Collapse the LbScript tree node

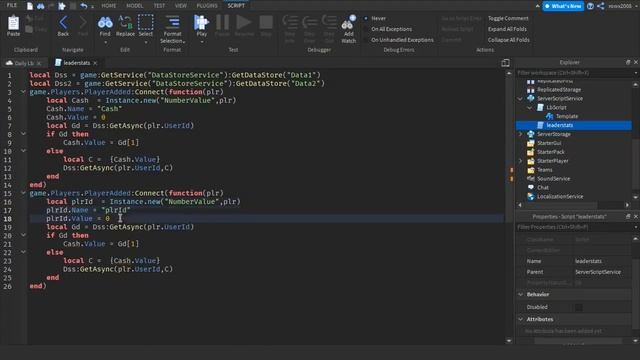click(x=530, y=107)
